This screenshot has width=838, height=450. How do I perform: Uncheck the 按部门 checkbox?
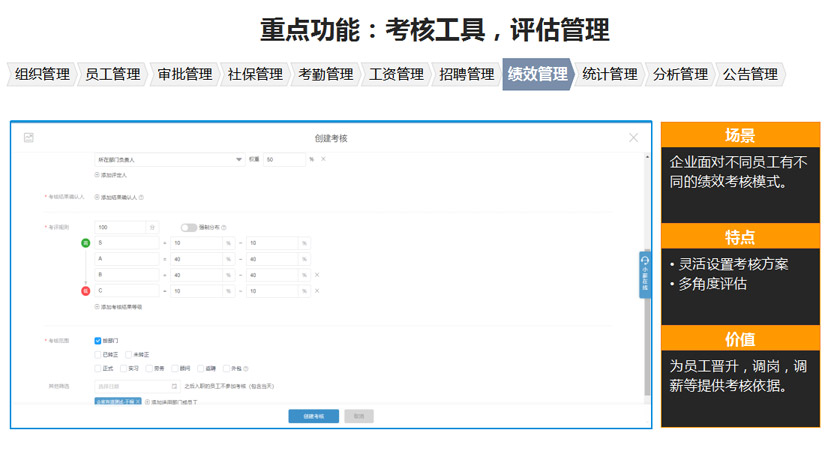[x=98, y=341]
